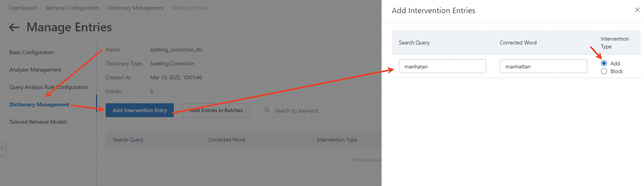Viewport: 644px width, 186px height.
Task: Open Tailored Retrieval Models in the side menu
Action: point(38,122)
